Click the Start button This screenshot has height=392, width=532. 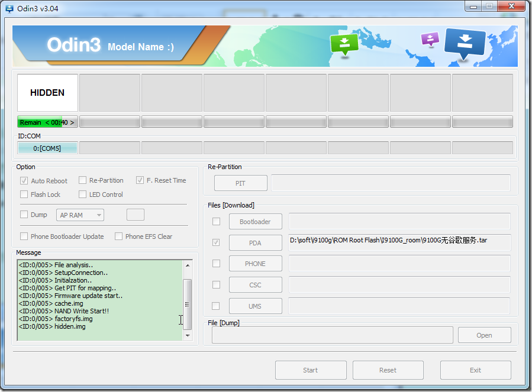point(311,370)
